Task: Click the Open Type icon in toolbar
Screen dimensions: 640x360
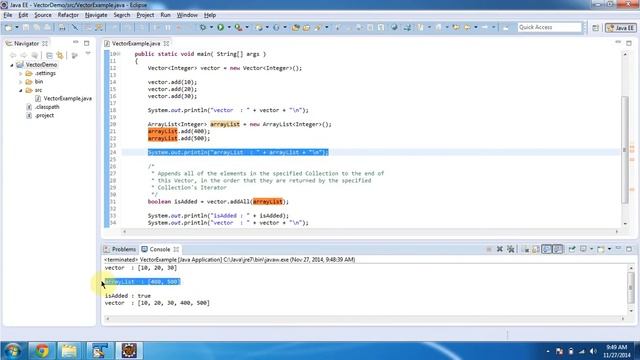Action: [296, 27]
